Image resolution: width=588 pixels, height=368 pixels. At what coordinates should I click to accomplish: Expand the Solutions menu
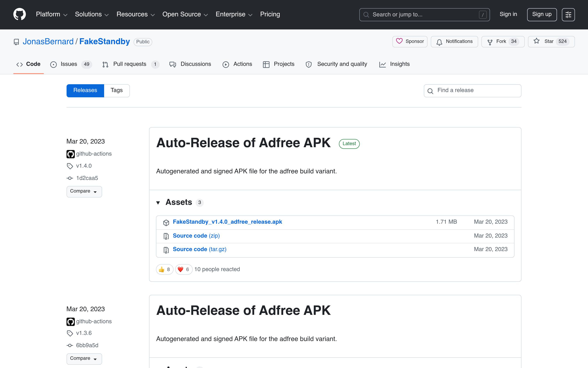pos(92,14)
